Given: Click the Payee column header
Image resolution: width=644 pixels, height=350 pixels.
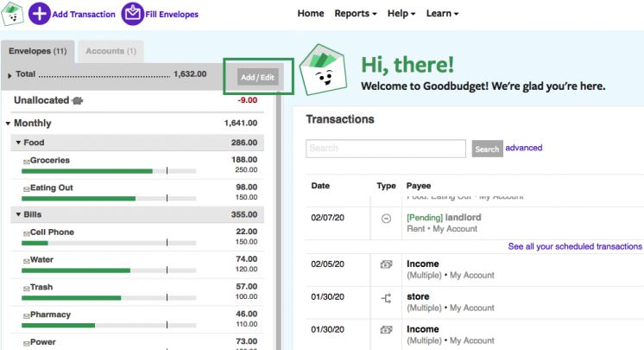Looking at the screenshot, I should 419,186.
